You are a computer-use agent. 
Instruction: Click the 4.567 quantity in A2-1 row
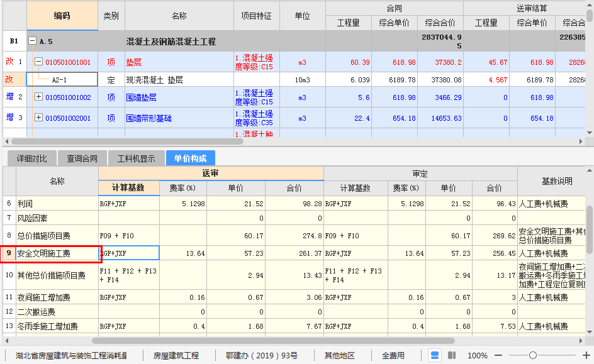click(x=486, y=80)
